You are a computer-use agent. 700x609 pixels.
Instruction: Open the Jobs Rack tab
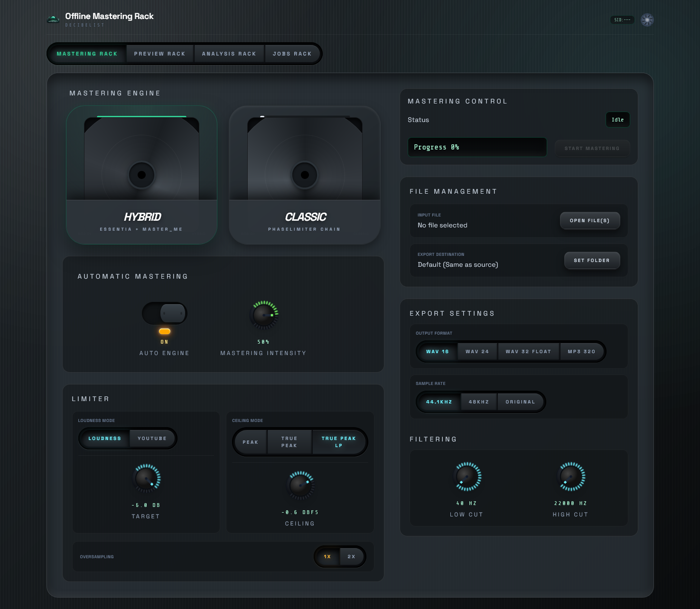point(292,54)
